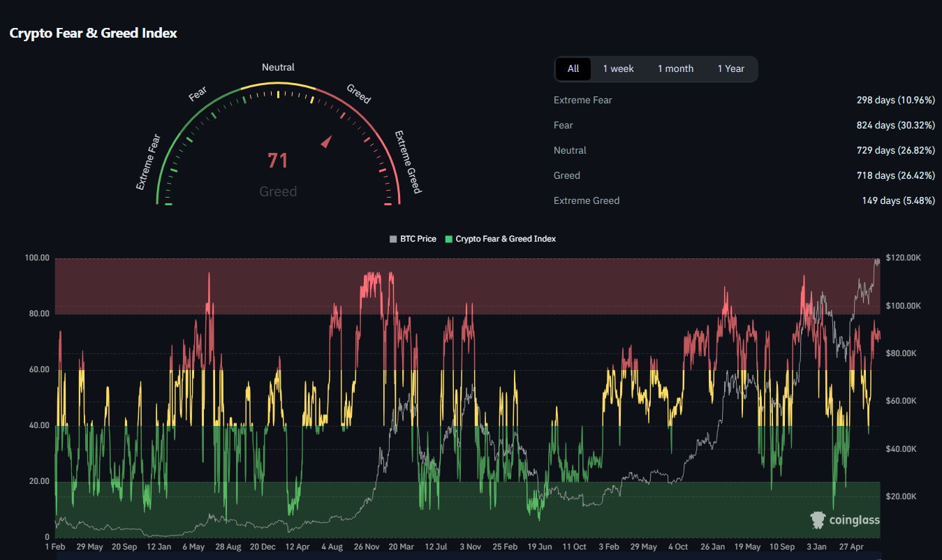Click the 3 Jan x-axis date
942x560 pixels.
[816, 547]
